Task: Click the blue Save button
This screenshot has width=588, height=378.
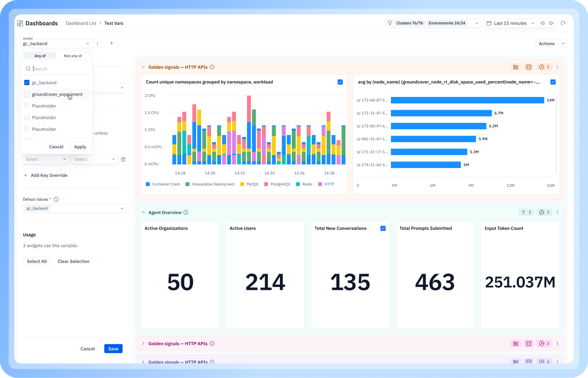Action: click(113, 349)
